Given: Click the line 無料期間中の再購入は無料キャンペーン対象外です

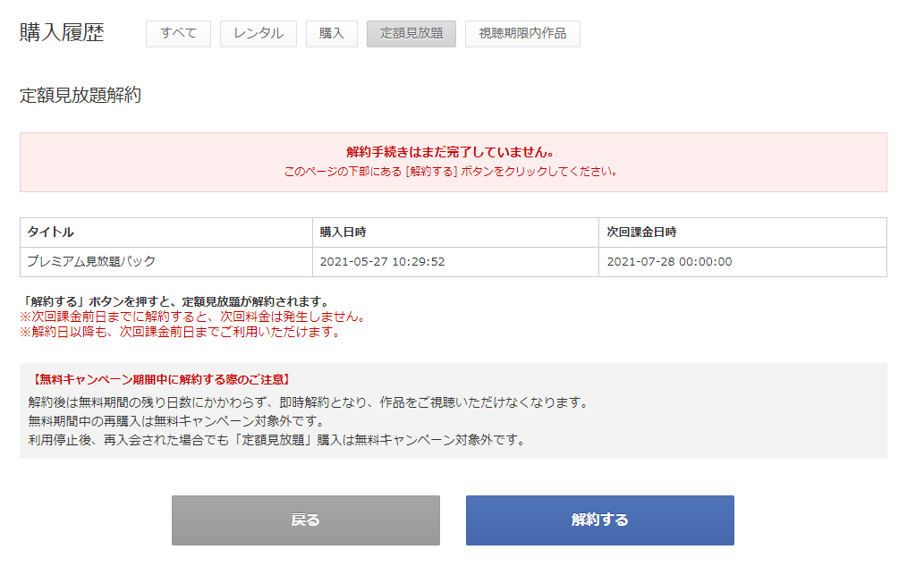Looking at the screenshot, I should click(x=177, y=422).
